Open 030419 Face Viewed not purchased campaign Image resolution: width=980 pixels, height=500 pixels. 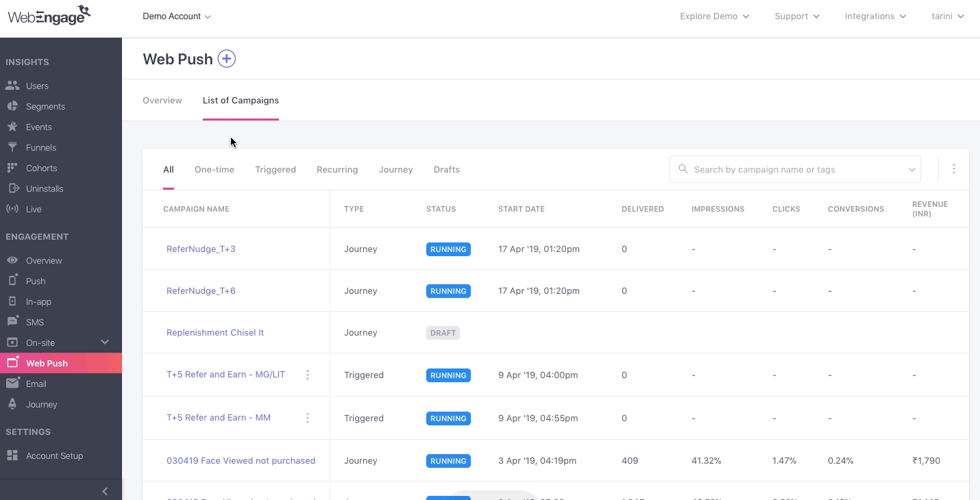(241, 461)
